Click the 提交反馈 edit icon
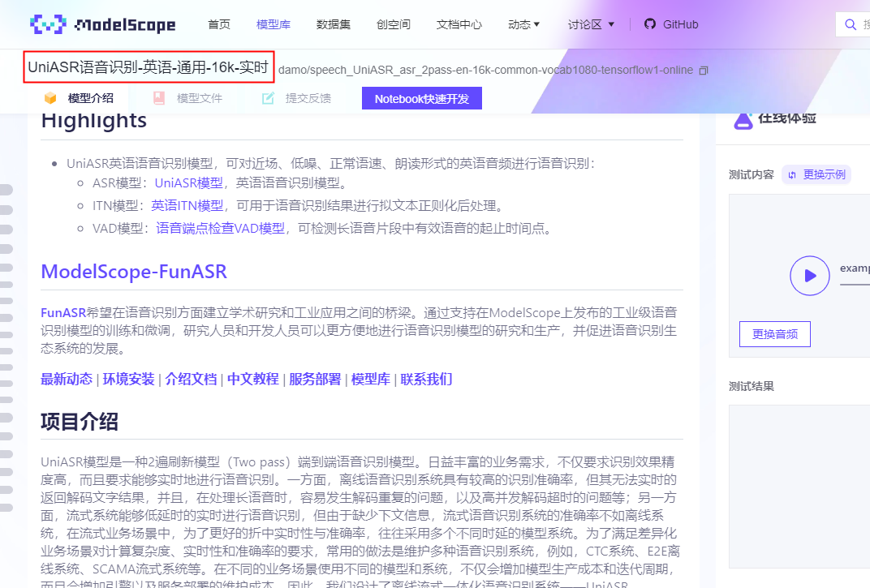Viewport: 870px width, 588px height. [268, 98]
